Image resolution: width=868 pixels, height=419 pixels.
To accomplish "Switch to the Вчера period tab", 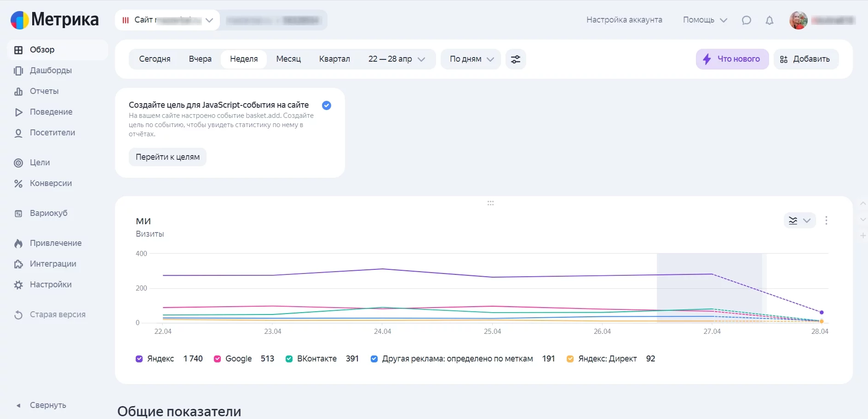I will click(200, 59).
